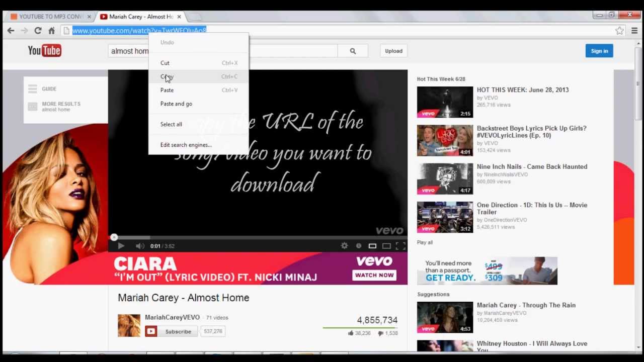The width and height of the screenshot is (644, 362).
Task: Click the Sign in button
Action: (x=599, y=51)
